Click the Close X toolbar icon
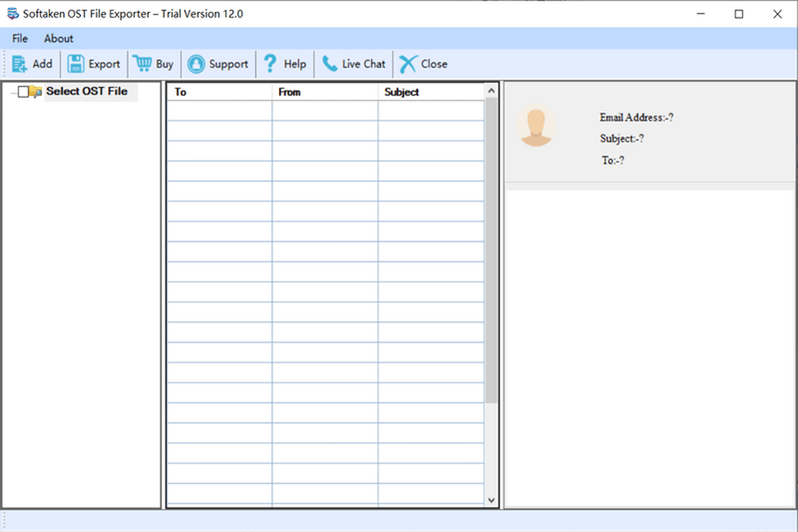Image resolution: width=798 pixels, height=532 pixels. [x=408, y=64]
